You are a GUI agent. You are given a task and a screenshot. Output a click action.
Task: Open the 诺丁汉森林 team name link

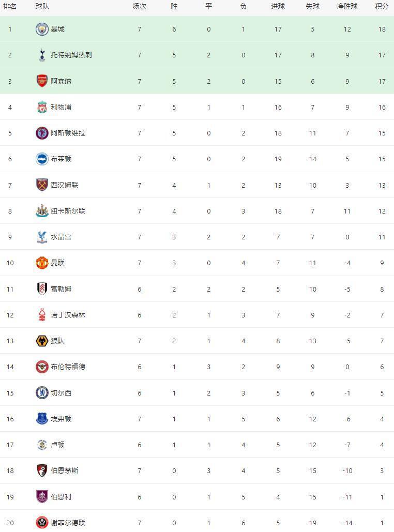pyautogui.click(x=68, y=315)
